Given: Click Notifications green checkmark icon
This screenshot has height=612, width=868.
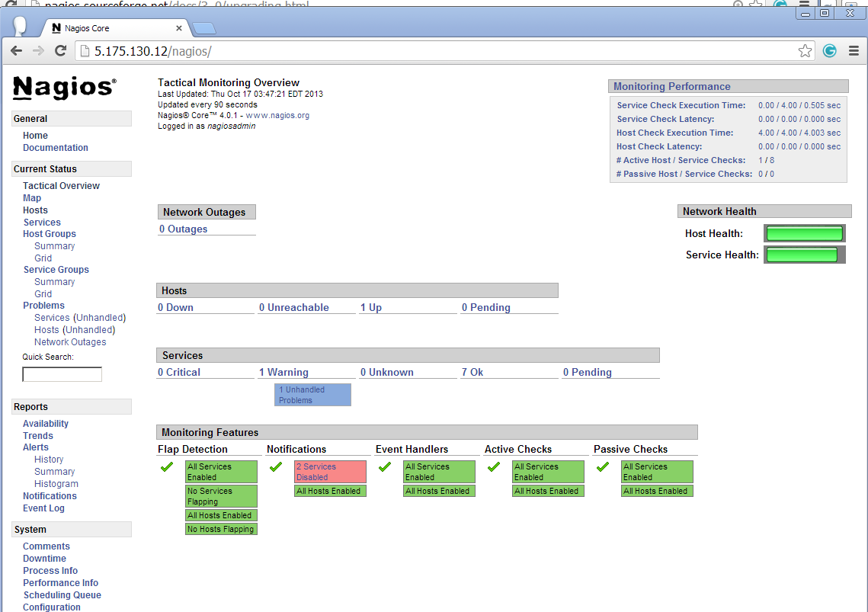Looking at the screenshot, I should point(276,467).
